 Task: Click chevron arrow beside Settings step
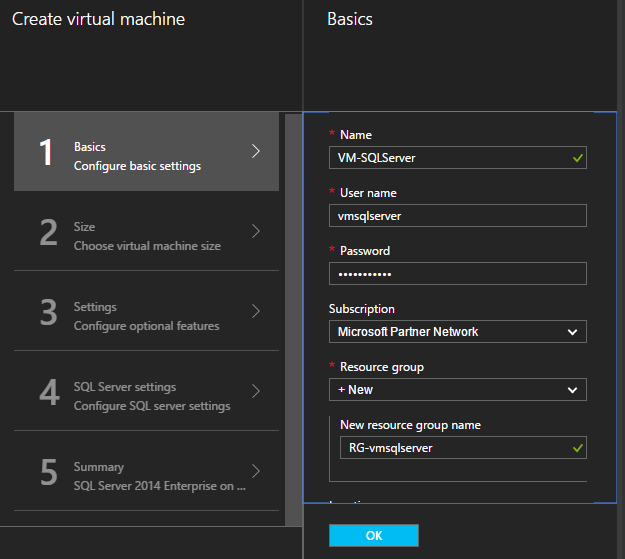pyautogui.click(x=256, y=311)
